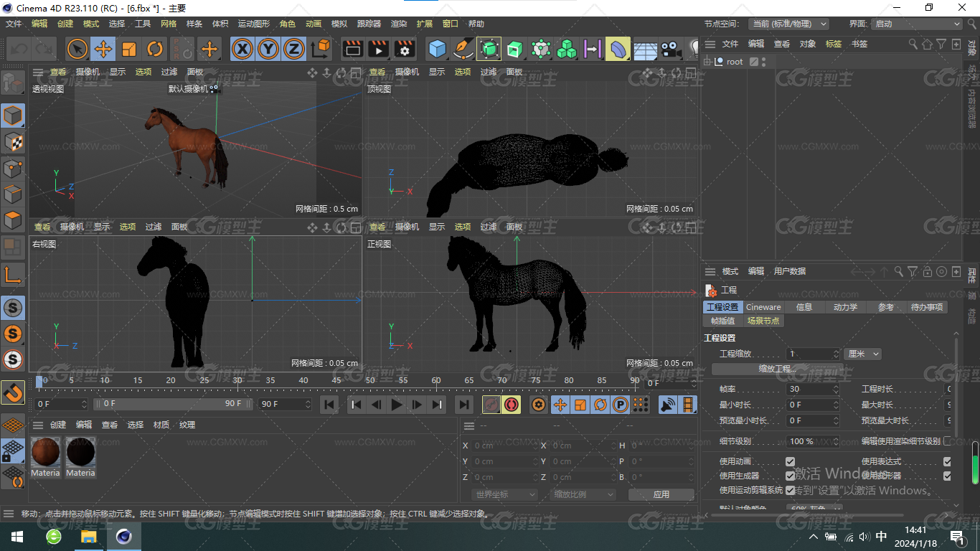The image size is (980, 551).
Task: Add a Floor environment object
Action: click(x=645, y=50)
